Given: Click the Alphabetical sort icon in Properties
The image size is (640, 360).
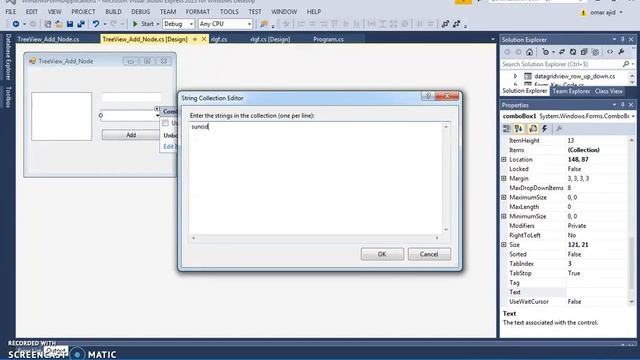Looking at the screenshot, I should tap(519, 129).
